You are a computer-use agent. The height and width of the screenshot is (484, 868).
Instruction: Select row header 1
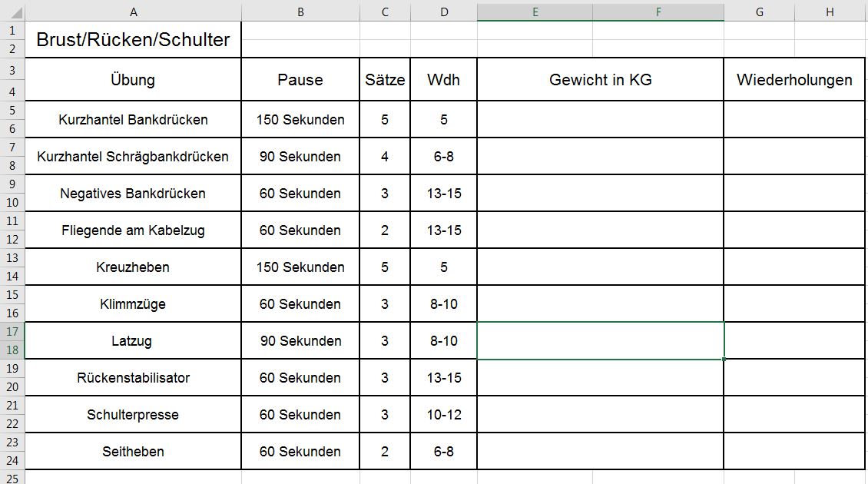point(12,29)
